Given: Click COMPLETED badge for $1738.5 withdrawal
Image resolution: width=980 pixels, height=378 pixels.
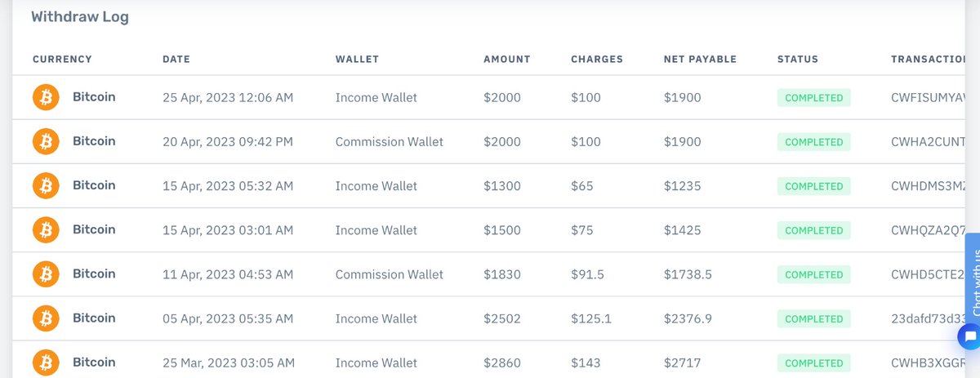Looking at the screenshot, I should [813, 274].
